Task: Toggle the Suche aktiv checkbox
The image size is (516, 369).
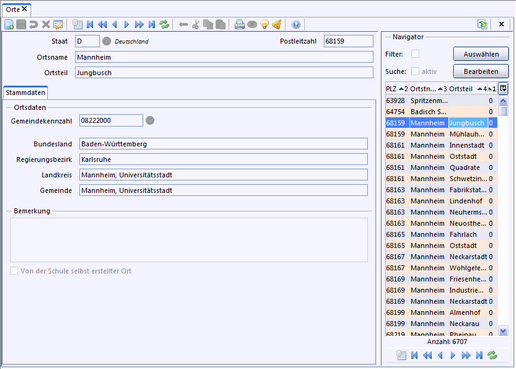Action: point(415,71)
